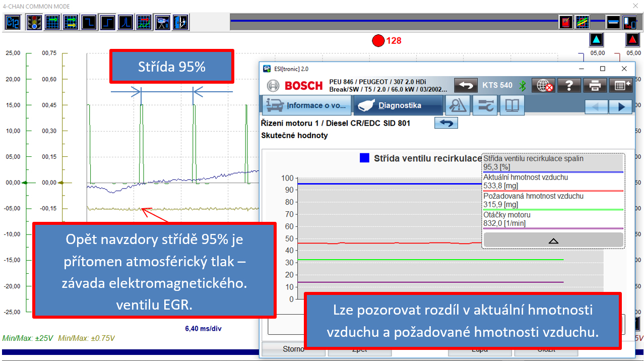Viewport: 644px width, 361px height.
Task: Open the graph trend chart icon
Action: coord(144,22)
